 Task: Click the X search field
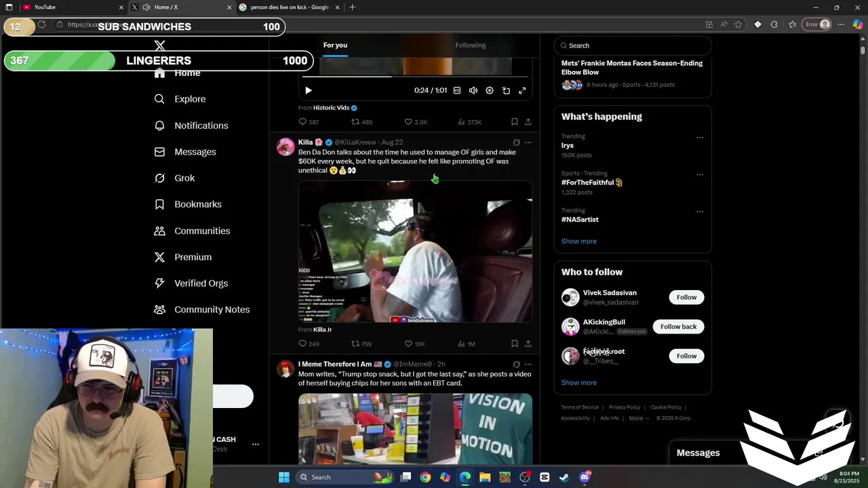633,45
